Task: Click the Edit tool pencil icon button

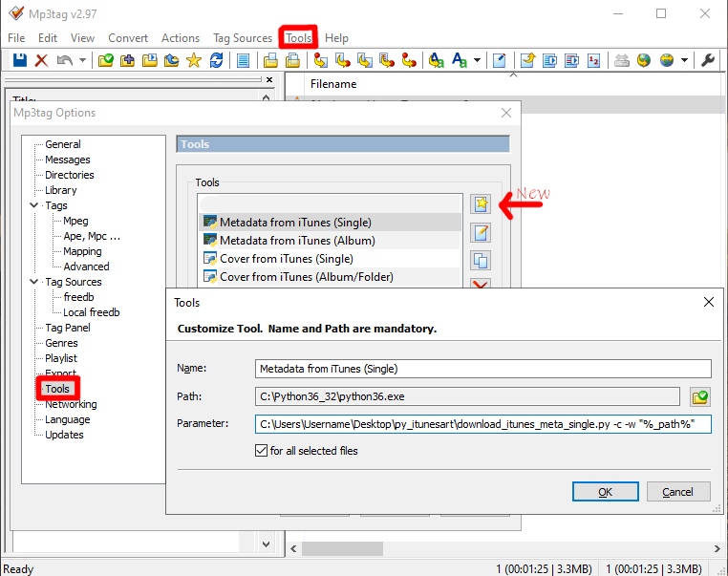Action: (x=481, y=232)
